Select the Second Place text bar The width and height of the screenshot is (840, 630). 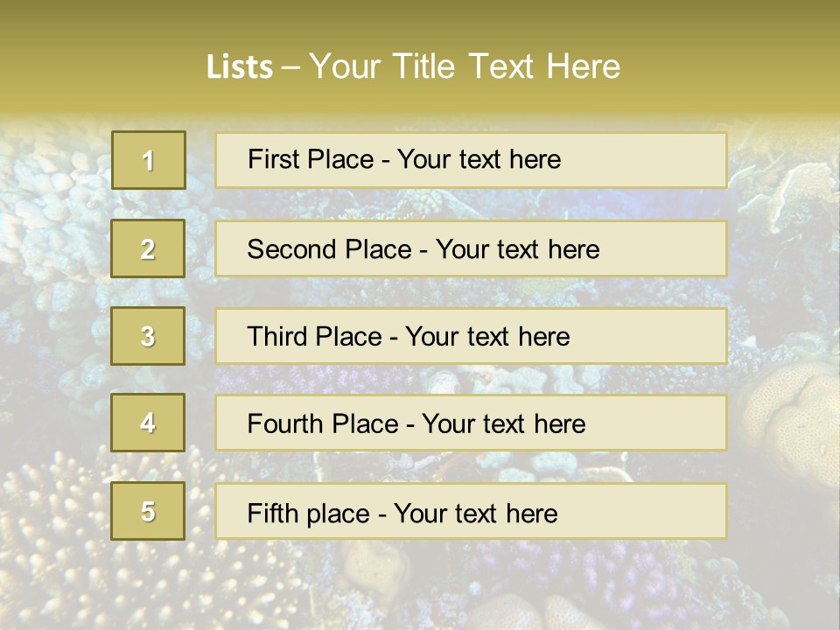[x=471, y=249]
